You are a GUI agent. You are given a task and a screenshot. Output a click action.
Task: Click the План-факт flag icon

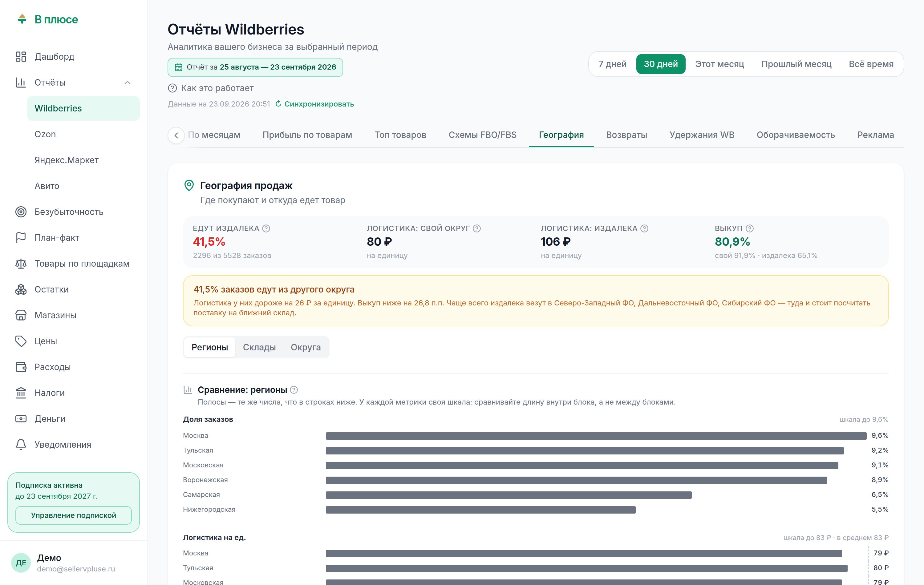pyautogui.click(x=21, y=238)
